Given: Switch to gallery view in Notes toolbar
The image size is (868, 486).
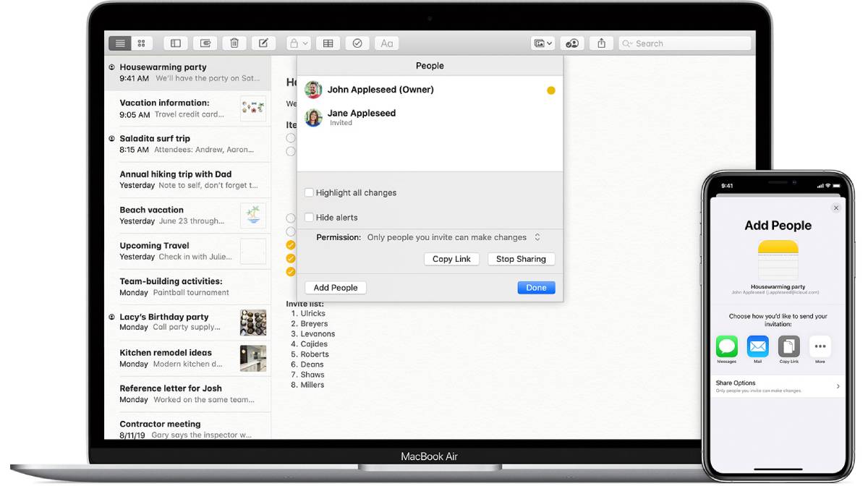Looking at the screenshot, I should 142,43.
